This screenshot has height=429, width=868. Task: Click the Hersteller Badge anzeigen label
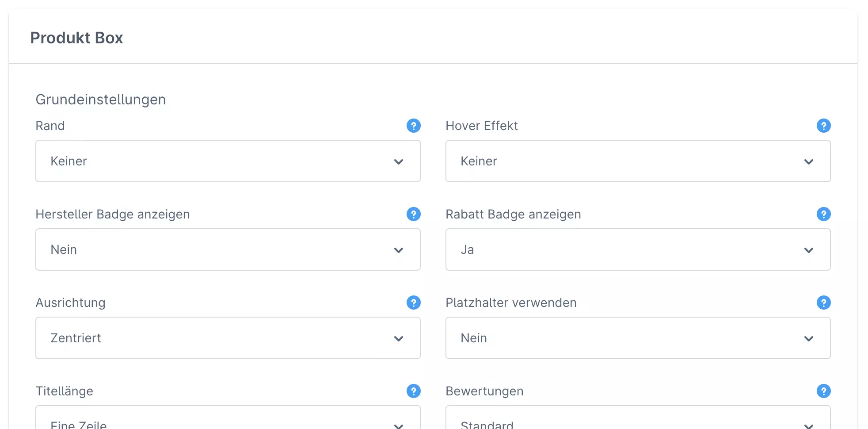coord(113,214)
